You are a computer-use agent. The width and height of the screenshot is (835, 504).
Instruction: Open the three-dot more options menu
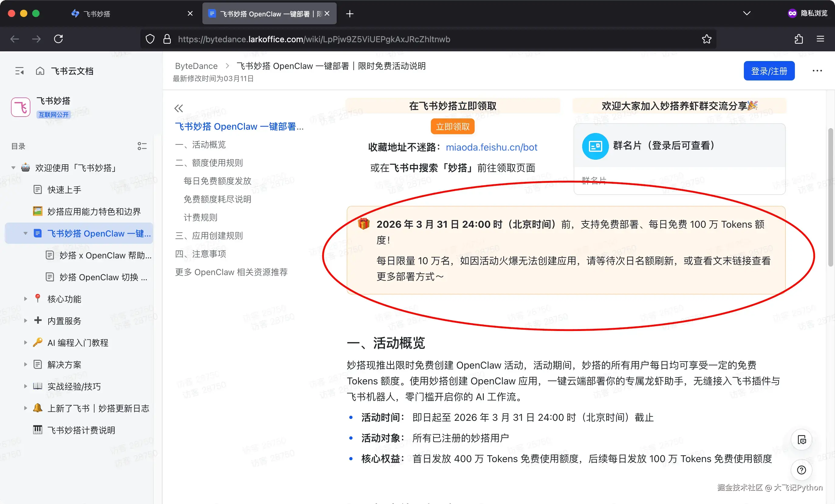(x=817, y=71)
